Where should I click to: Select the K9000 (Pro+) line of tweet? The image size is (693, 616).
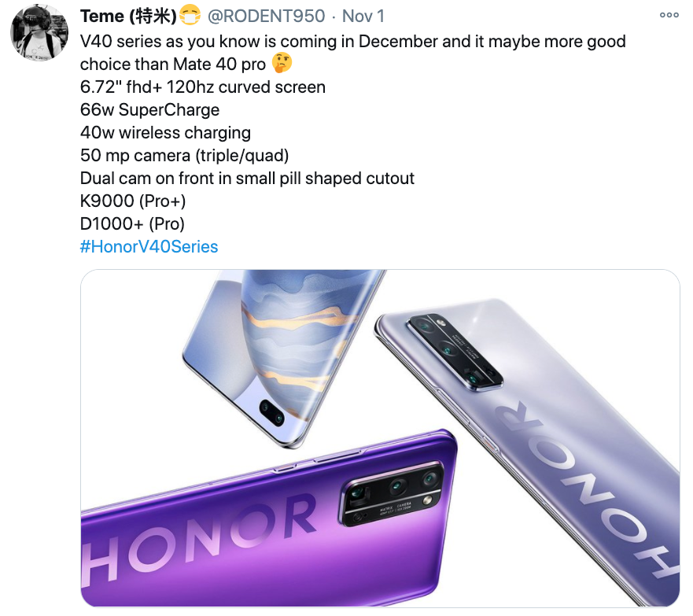pos(133,201)
